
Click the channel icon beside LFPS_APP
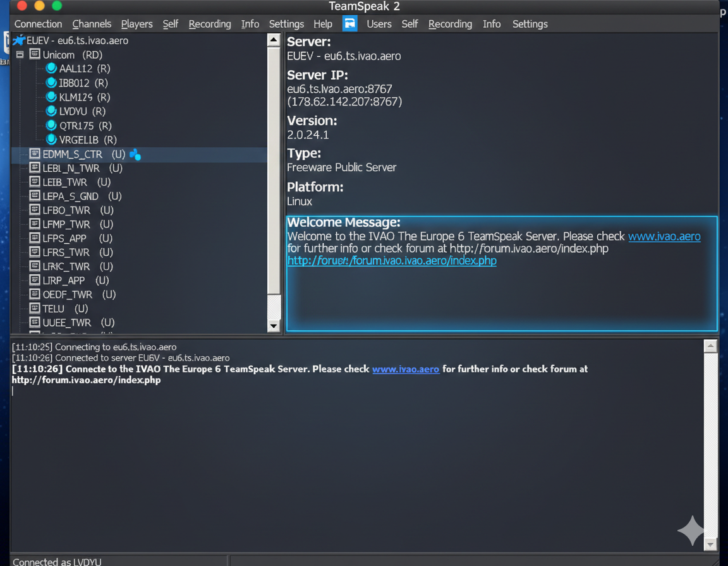pos(35,238)
